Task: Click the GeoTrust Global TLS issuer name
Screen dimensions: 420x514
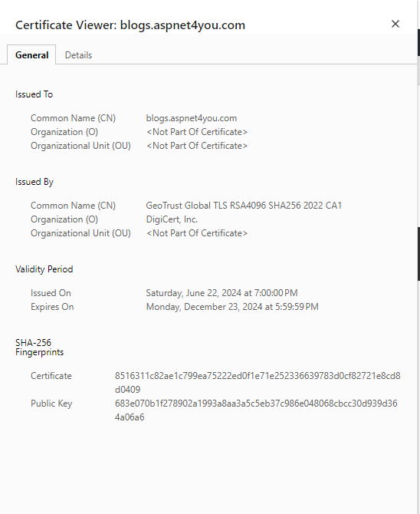Action: pos(244,206)
